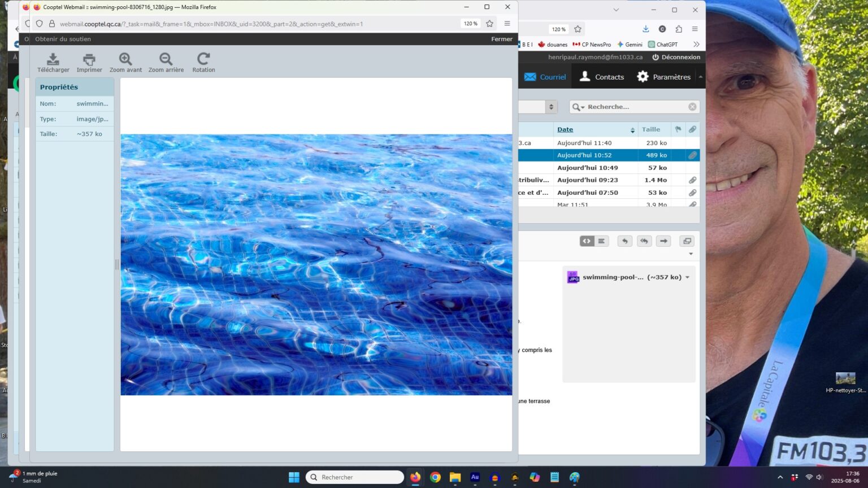This screenshot has width=868, height=488.
Task: Click the forward arrow icon in message toolbar
Action: [x=663, y=241]
